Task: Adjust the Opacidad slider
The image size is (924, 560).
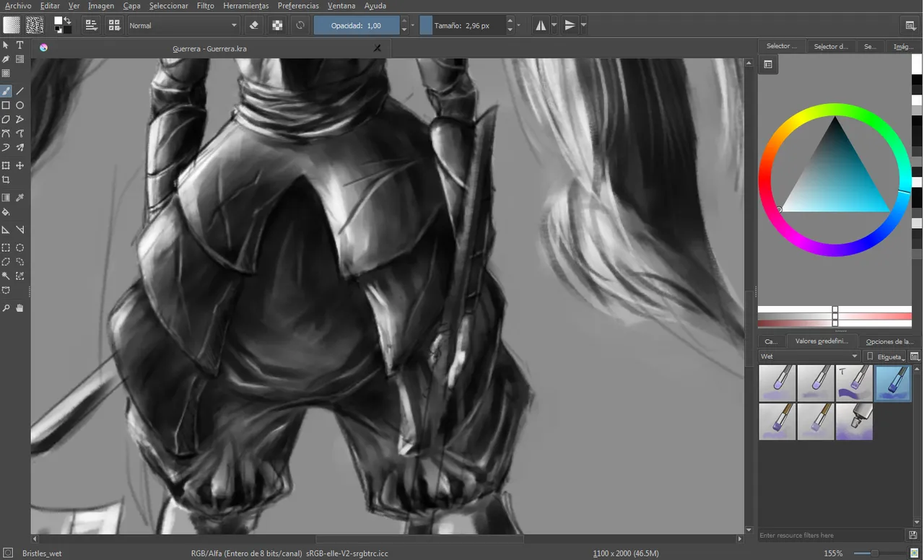Action: 357,25
